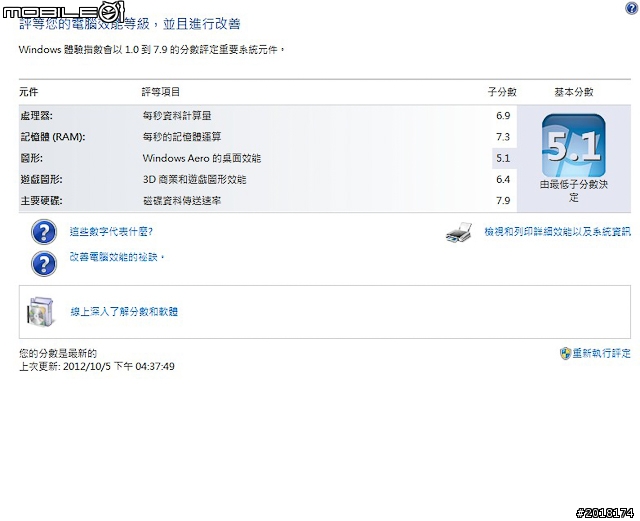The width and height of the screenshot is (640, 521).
Task: Click the 評等您的電腦效能等級 page title
Action: click(129, 24)
